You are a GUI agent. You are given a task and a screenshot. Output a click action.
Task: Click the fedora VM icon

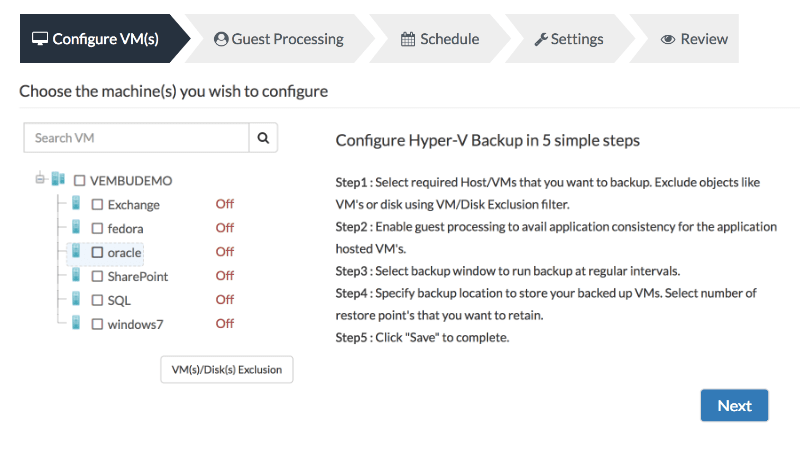[x=76, y=227]
